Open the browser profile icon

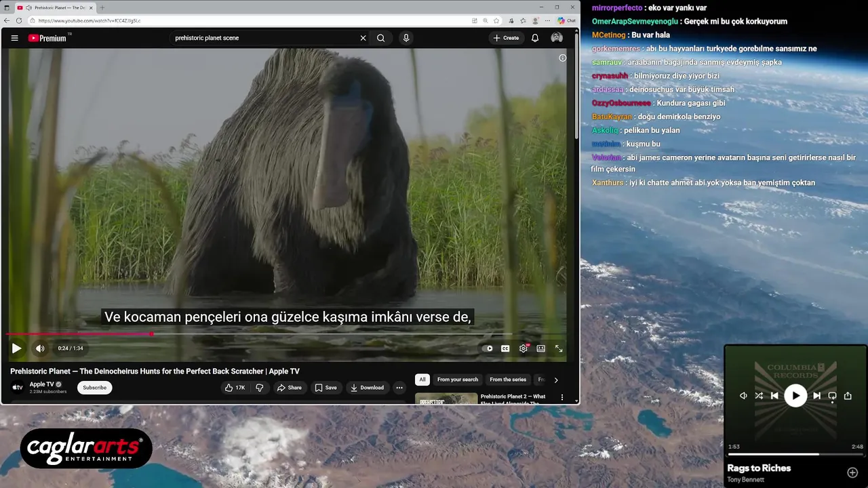536,21
